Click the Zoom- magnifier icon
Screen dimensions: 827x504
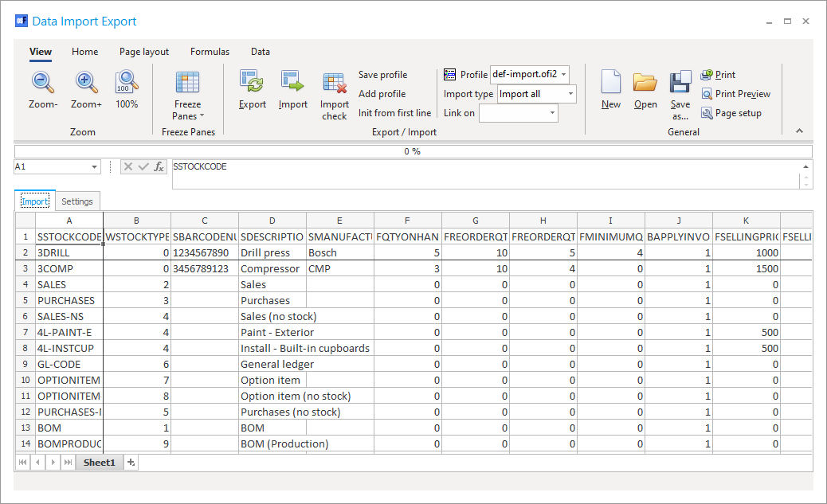tap(43, 83)
